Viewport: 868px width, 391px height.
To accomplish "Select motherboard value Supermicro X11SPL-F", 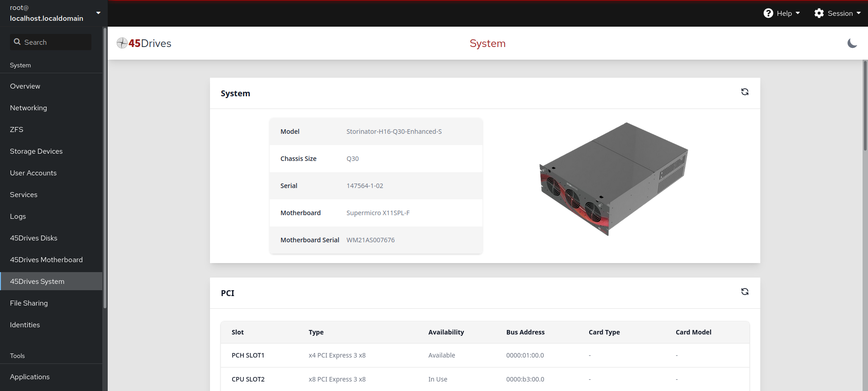I will pyautogui.click(x=378, y=213).
